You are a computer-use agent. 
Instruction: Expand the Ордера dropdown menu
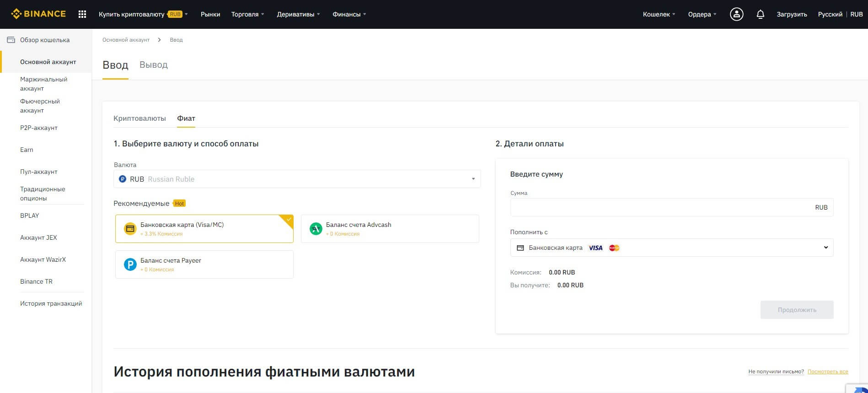click(702, 14)
